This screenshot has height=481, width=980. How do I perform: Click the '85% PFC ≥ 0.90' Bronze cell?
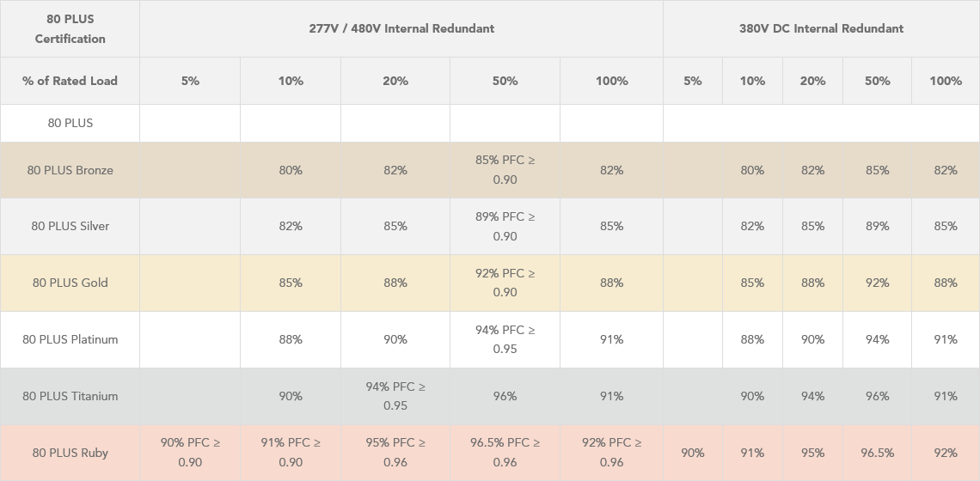coord(505,170)
